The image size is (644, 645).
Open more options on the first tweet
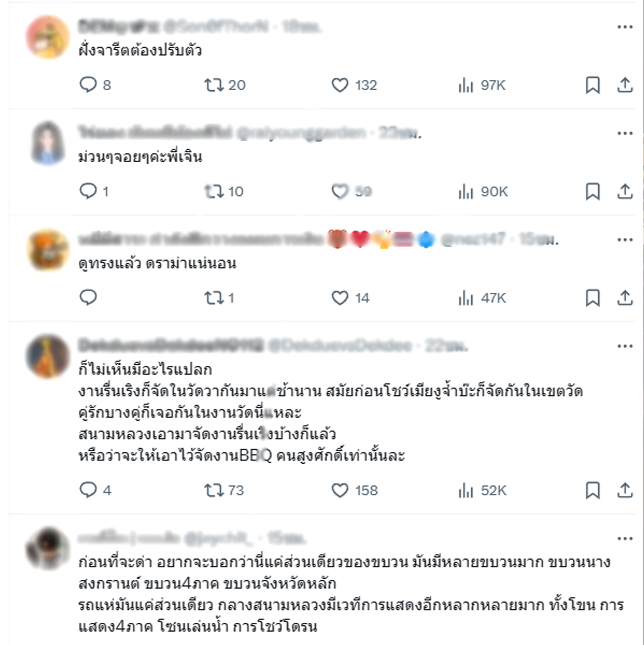625,27
